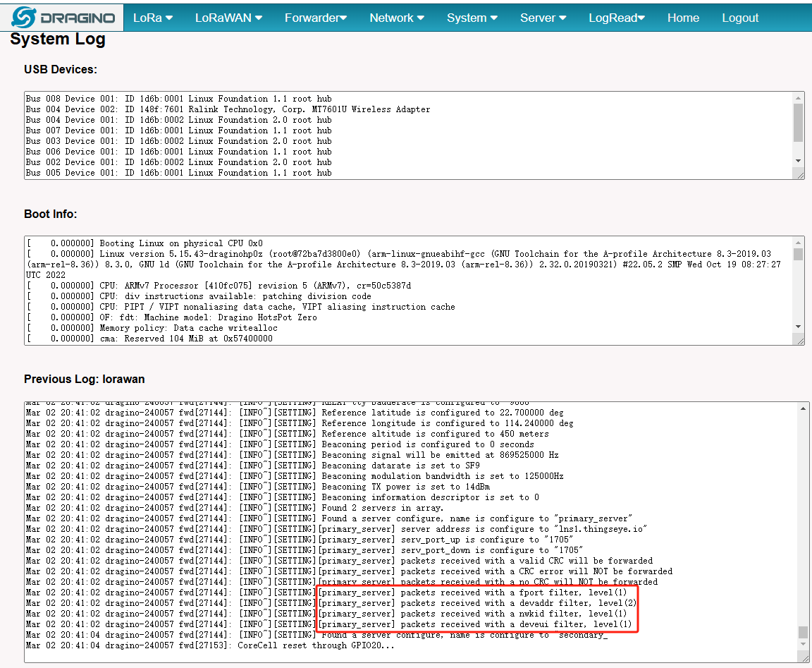Click USB Devices scrollbar down arrow
The image size is (812, 668).
798,161
